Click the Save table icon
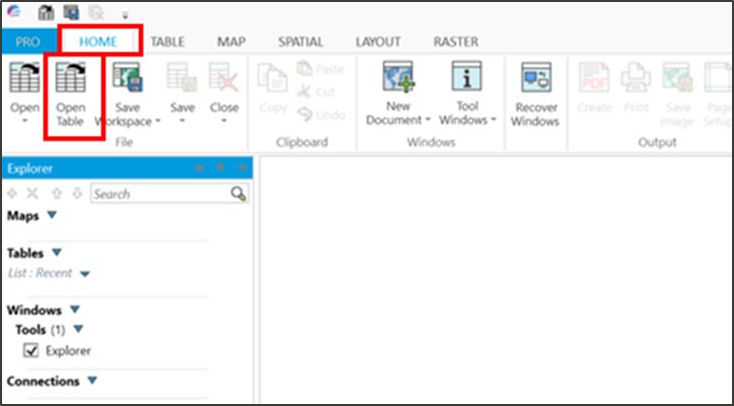 click(182, 77)
